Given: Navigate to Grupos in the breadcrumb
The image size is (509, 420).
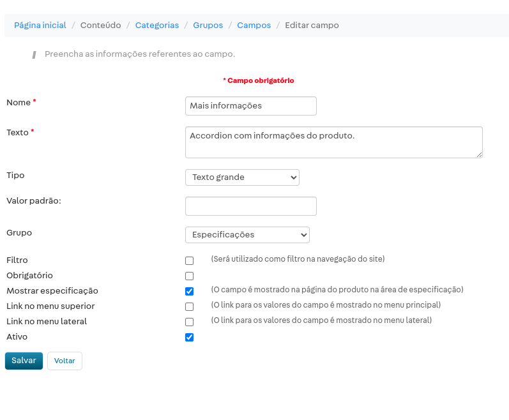Looking at the screenshot, I should pos(208,26).
